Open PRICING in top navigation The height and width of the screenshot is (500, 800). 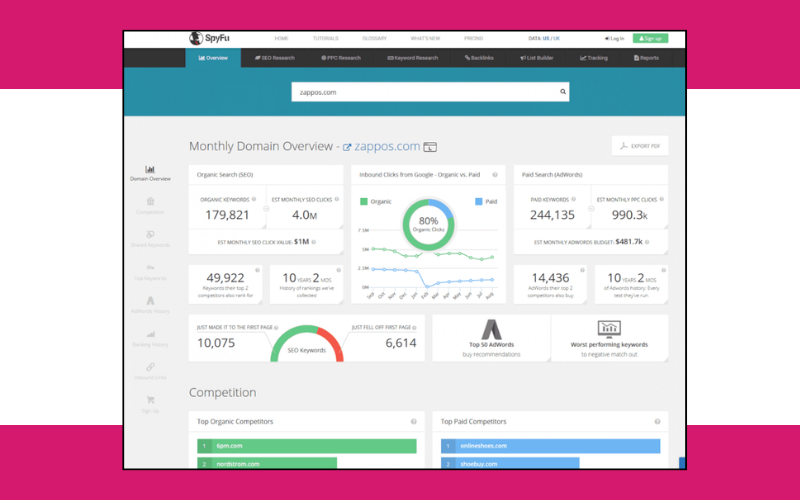(473, 38)
